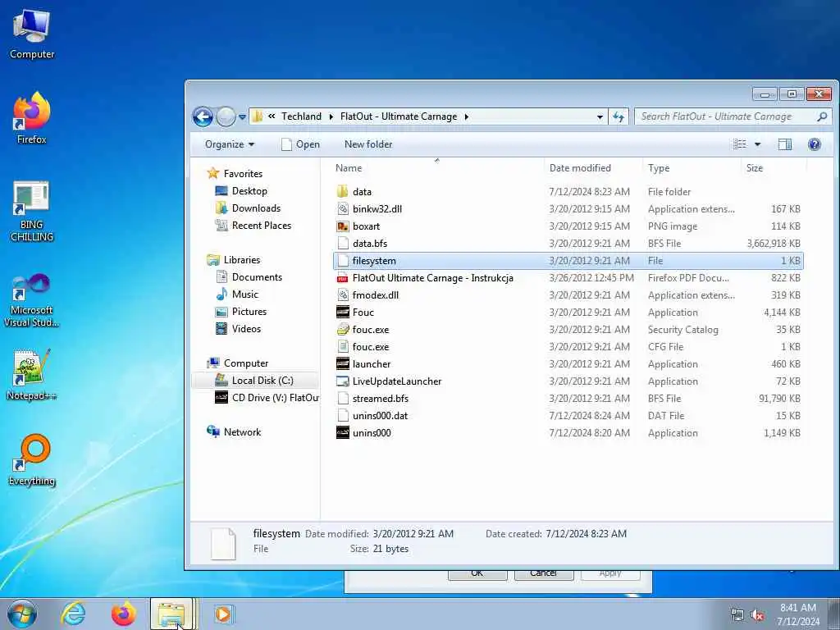This screenshot has height=630, width=840.
Task: Select the Microsoft Visual Studio desktop shortcut
Action: tap(32, 300)
